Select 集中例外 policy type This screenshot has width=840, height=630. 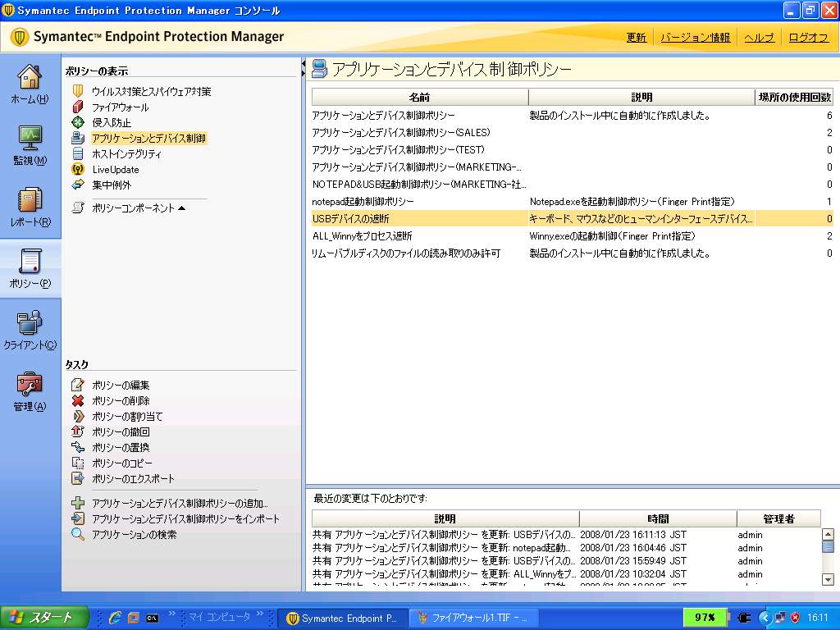point(112,185)
